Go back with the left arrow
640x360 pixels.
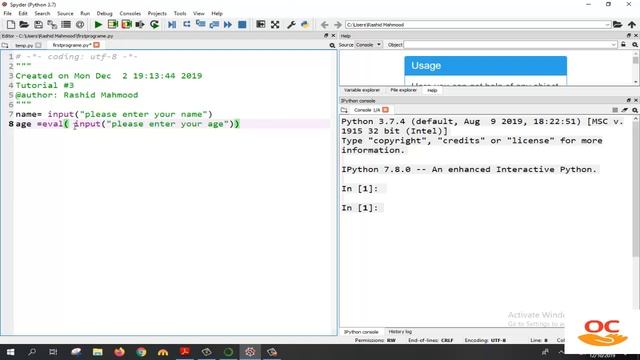(324, 24)
